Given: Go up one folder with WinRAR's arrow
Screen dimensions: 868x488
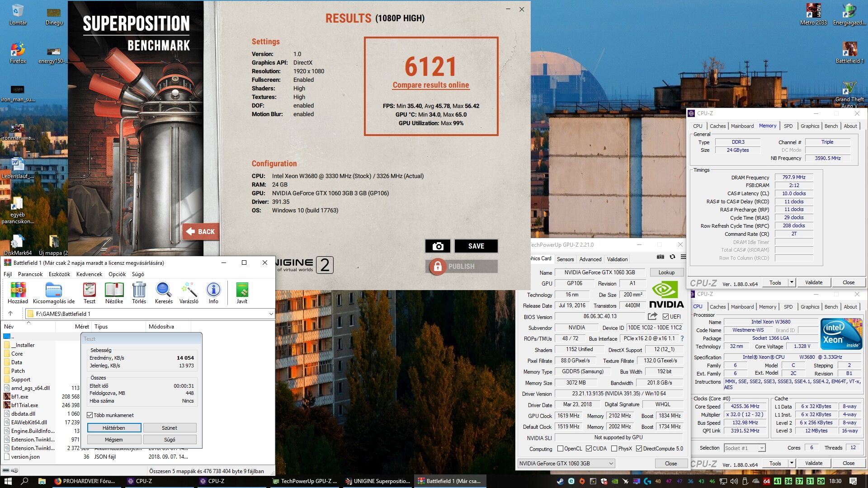Looking at the screenshot, I should (10, 314).
